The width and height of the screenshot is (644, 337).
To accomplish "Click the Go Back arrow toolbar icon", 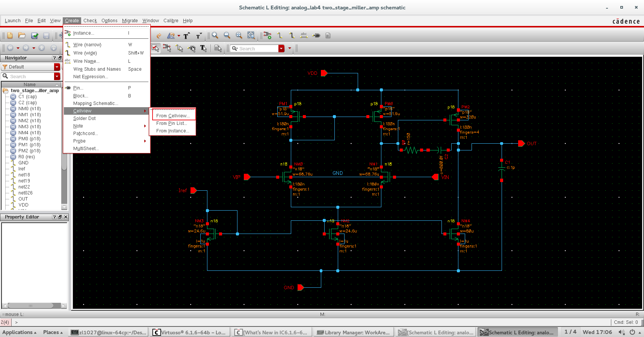I will [10, 48].
